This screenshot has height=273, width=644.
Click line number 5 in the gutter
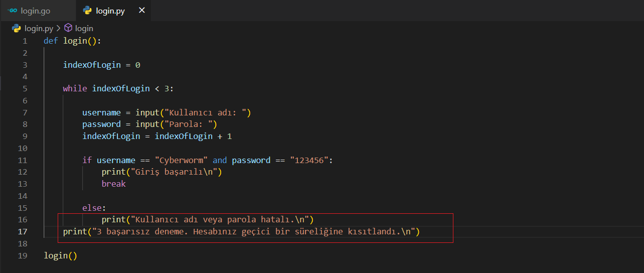coord(25,89)
